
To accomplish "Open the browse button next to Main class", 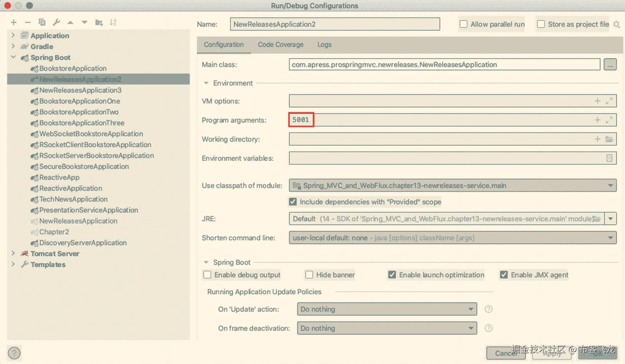I will (610, 64).
